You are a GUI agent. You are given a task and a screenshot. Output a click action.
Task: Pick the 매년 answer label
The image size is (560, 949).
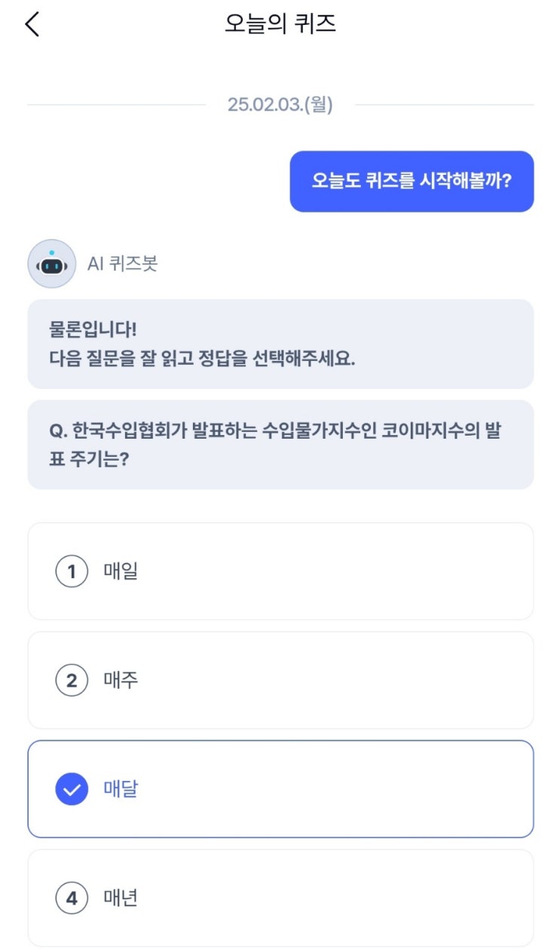[x=120, y=898]
